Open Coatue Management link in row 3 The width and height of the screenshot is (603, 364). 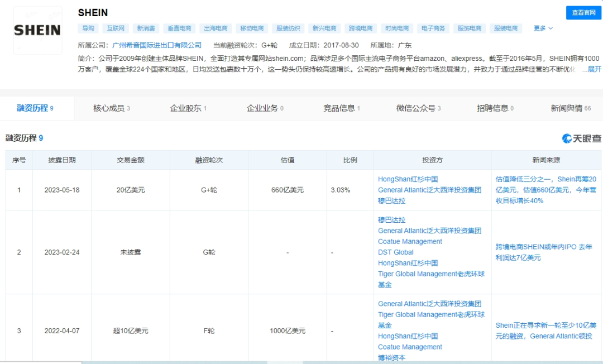[x=410, y=347]
